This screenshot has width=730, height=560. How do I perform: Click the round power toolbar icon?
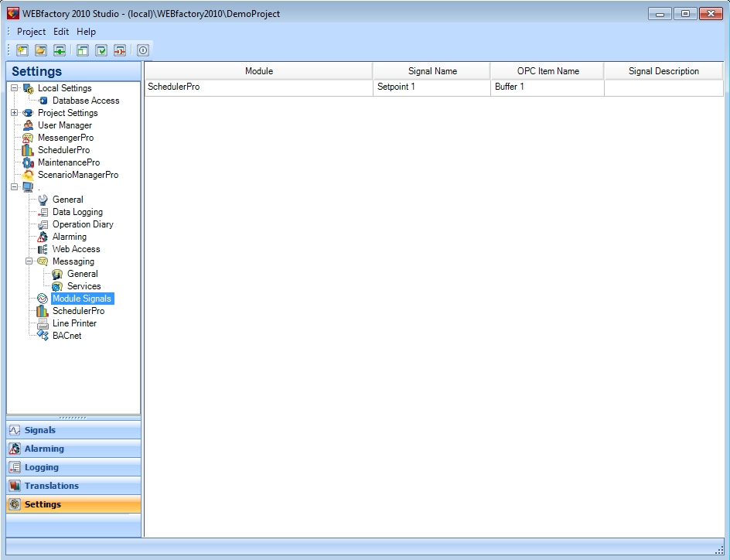[143, 51]
